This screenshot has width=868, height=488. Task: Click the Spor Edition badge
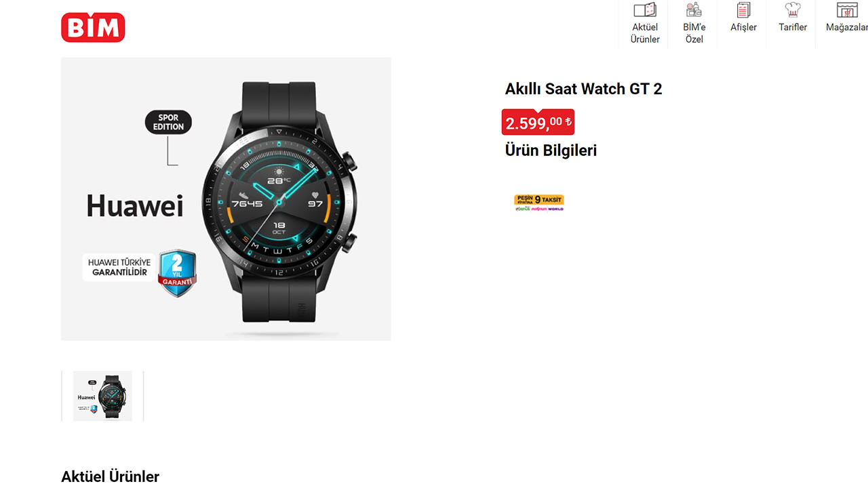point(168,123)
